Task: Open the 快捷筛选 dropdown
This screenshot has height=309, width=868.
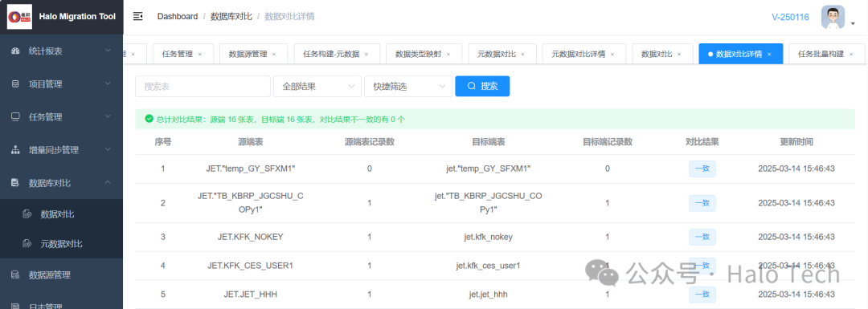Action: [x=408, y=86]
